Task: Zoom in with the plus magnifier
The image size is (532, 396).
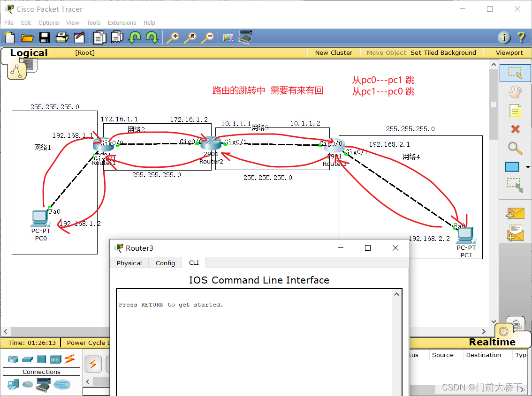Action: [173, 37]
